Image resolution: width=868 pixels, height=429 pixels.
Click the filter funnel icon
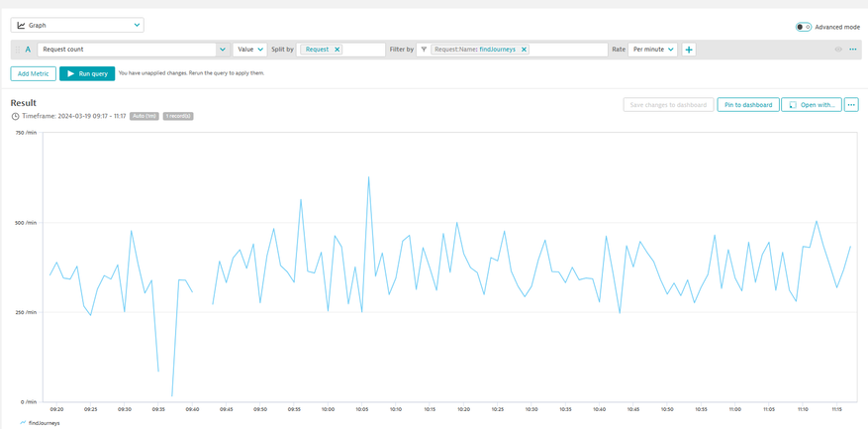(x=424, y=50)
